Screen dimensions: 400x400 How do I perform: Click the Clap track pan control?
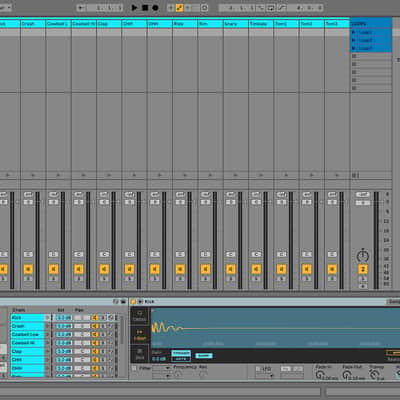pyautogui.click(x=104, y=254)
